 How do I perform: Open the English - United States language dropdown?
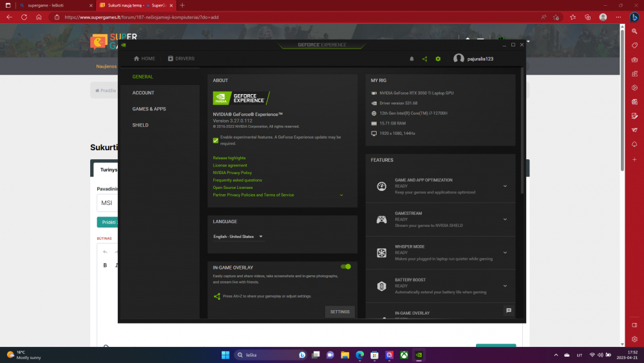pyautogui.click(x=238, y=237)
